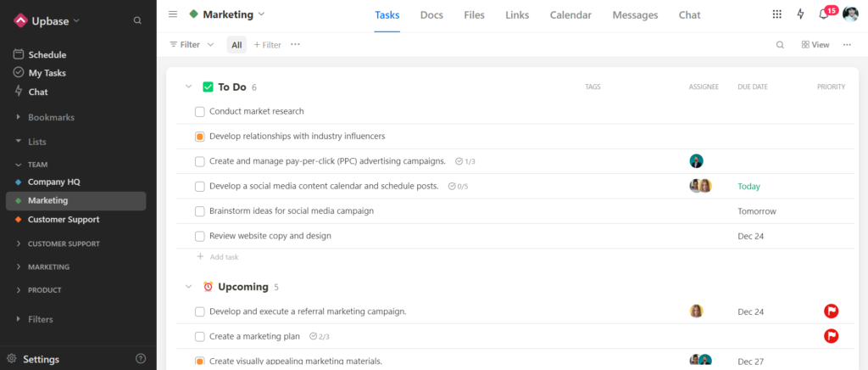Click the + Filter button

tap(267, 45)
